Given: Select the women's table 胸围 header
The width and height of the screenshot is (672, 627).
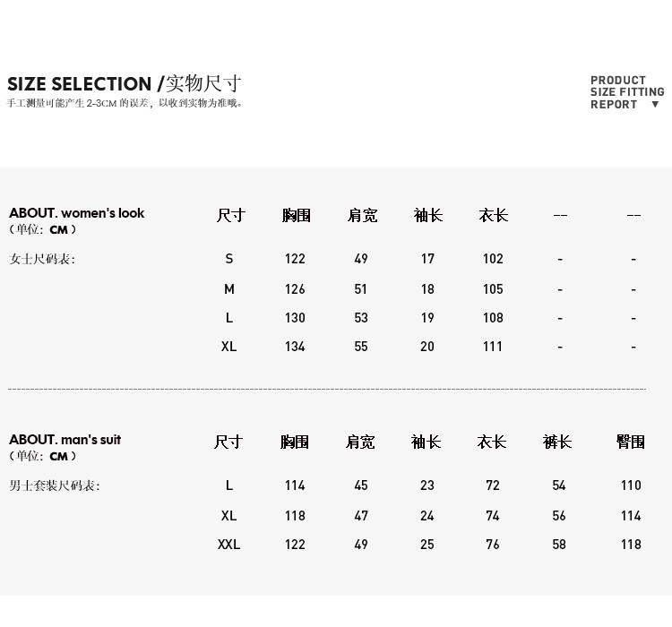Looking at the screenshot, I should (296, 216).
